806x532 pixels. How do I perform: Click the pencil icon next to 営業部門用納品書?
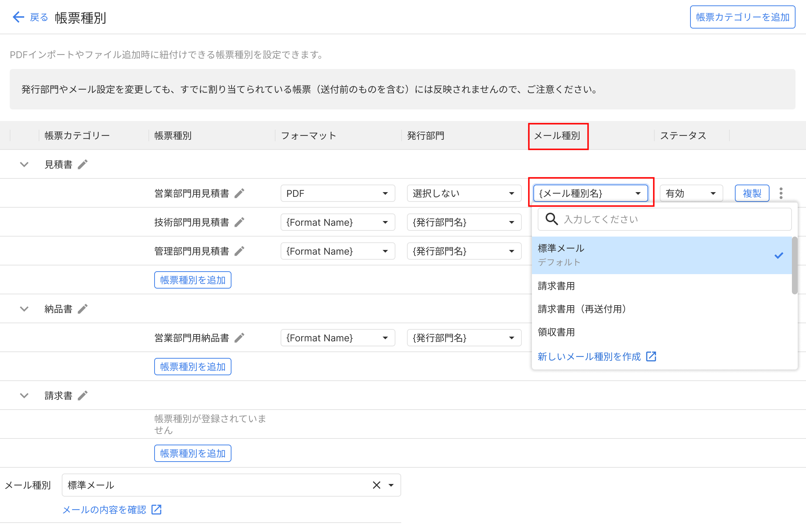point(239,338)
